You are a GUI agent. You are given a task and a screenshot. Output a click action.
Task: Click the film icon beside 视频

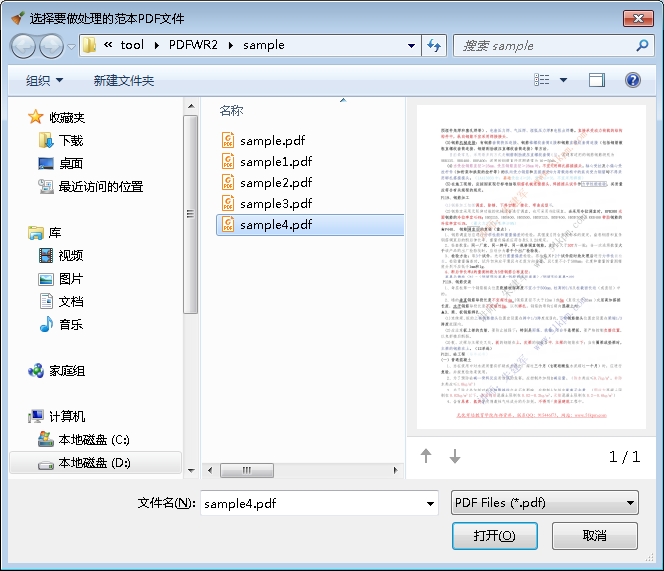coord(46,255)
